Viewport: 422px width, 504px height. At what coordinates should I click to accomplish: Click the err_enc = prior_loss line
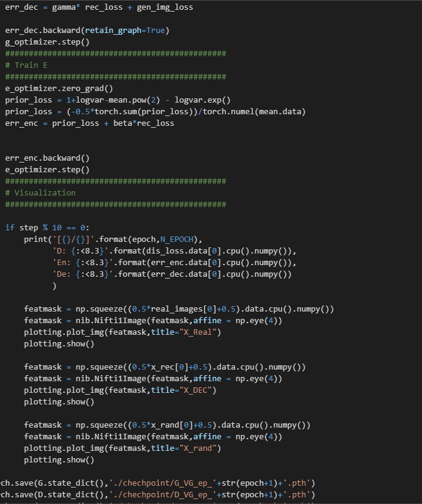click(89, 123)
